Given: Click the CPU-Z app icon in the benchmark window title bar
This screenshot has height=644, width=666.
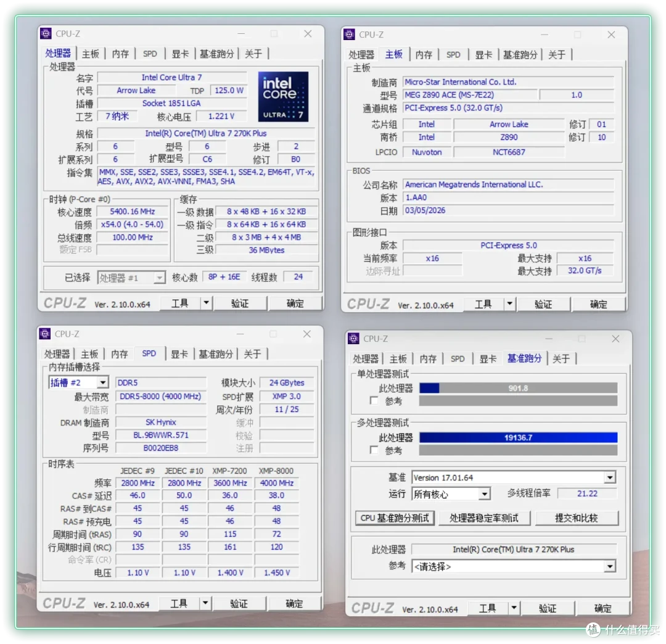Looking at the screenshot, I should (x=353, y=339).
